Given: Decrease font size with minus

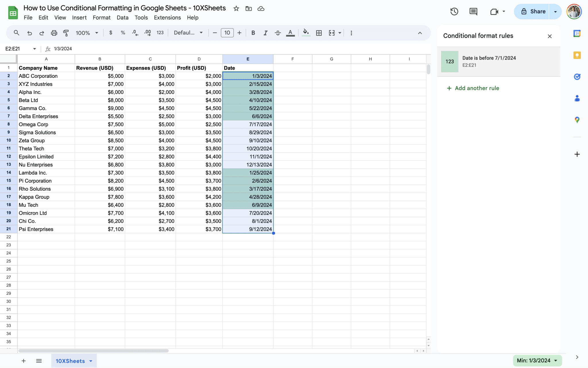Looking at the screenshot, I should [x=215, y=33].
